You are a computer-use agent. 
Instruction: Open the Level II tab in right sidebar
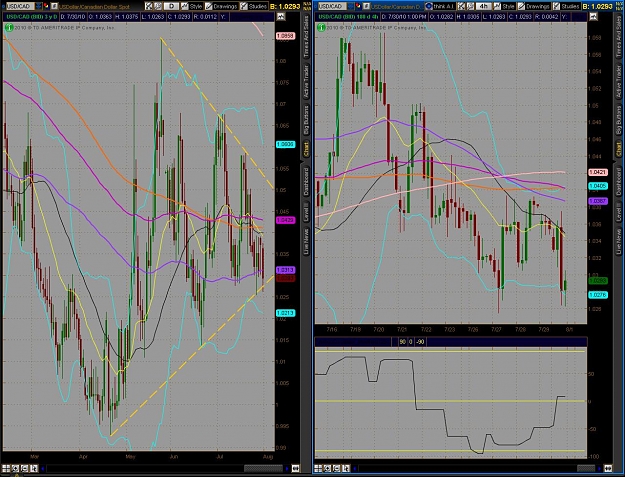619,212
